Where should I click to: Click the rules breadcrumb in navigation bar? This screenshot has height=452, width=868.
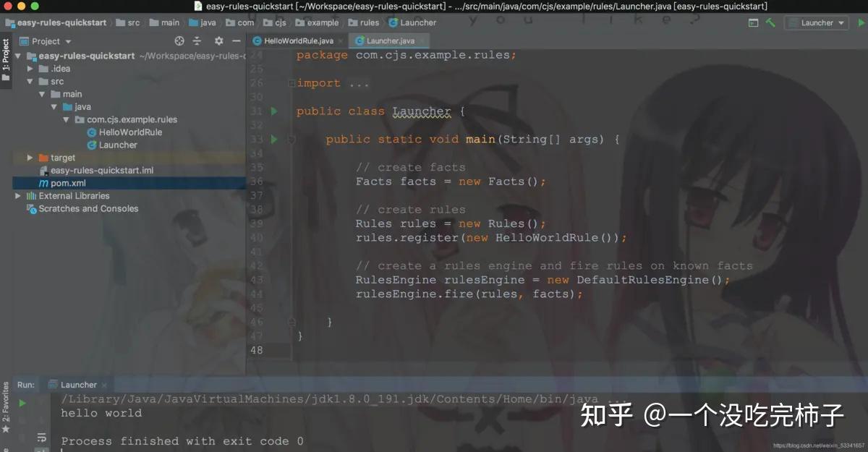364,22
